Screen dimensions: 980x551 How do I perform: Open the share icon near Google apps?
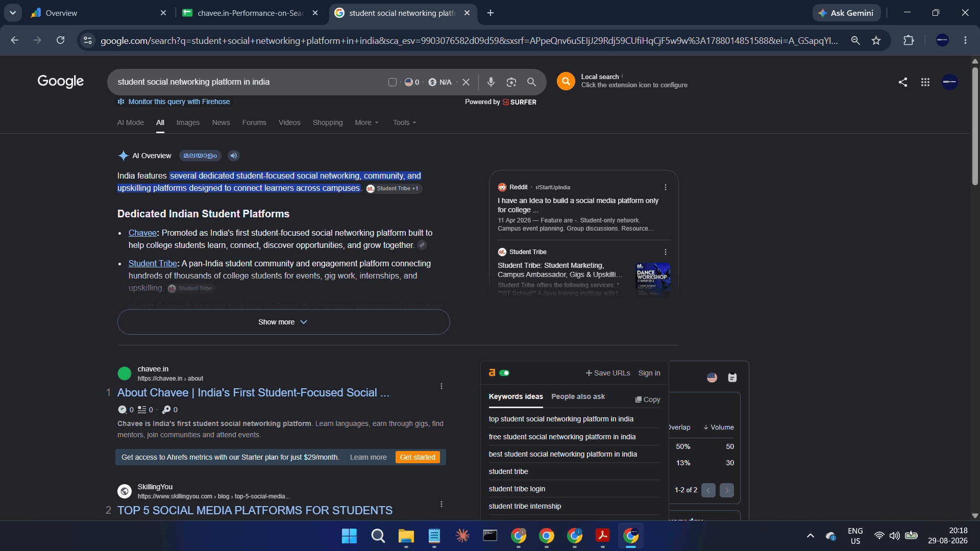pos(903,82)
